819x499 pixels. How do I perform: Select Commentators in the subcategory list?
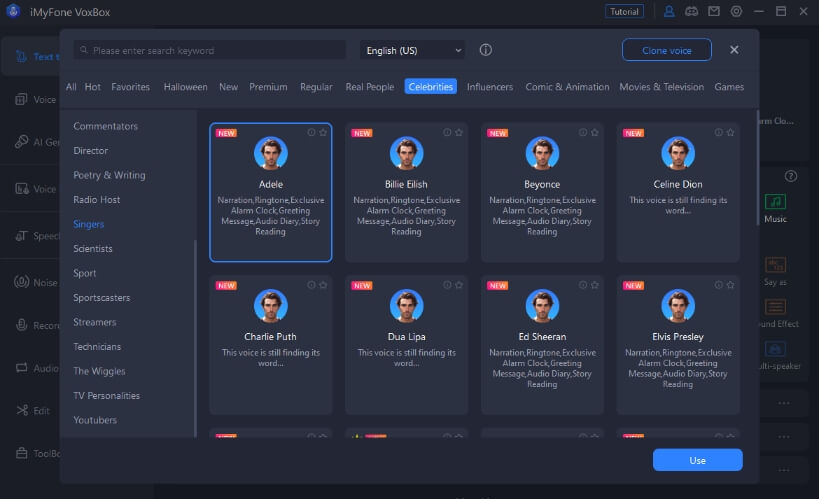106,126
